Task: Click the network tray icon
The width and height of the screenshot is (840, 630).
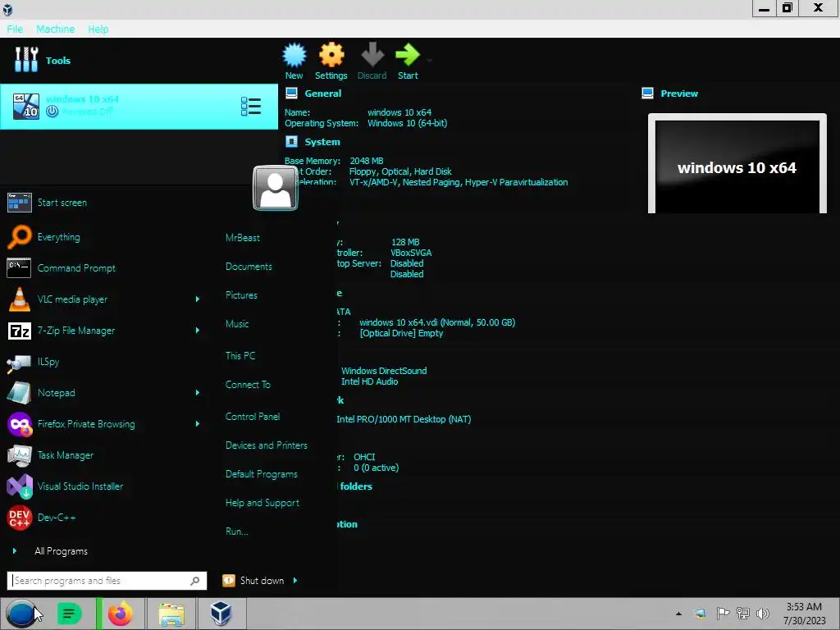Action: pyautogui.click(x=743, y=614)
